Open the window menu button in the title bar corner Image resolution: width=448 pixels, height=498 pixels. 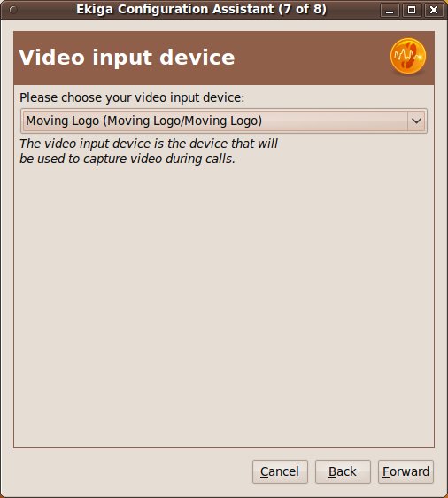point(13,10)
